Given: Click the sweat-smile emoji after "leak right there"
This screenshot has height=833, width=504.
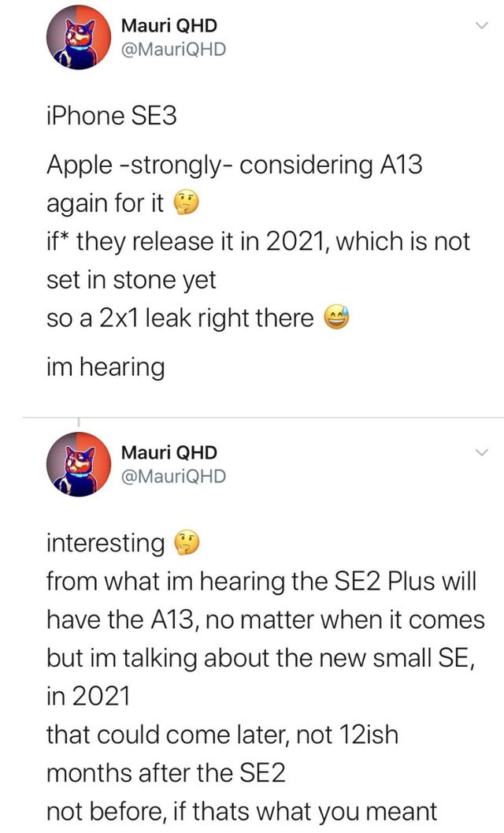Looking at the screenshot, I should [332, 318].
